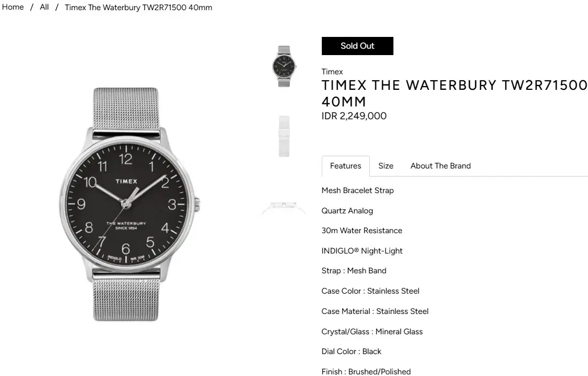The image size is (588, 376).
Task: Click the IDR 2,249,000 price
Action: click(x=354, y=116)
